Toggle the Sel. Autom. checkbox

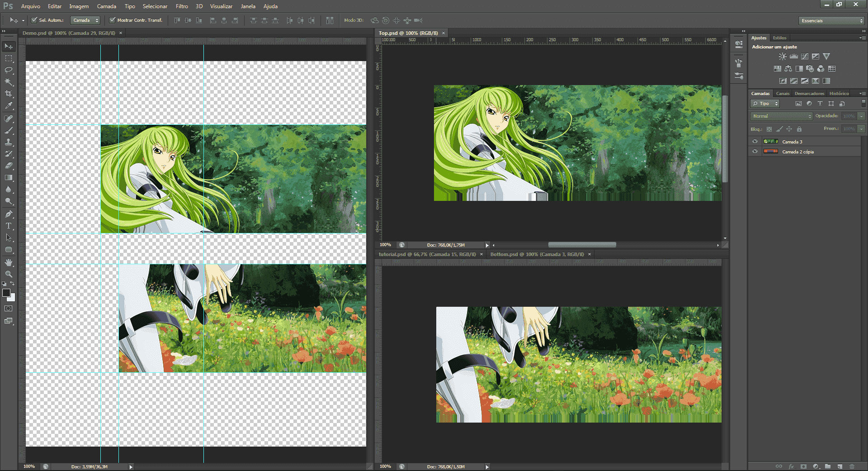coord(34,20)
